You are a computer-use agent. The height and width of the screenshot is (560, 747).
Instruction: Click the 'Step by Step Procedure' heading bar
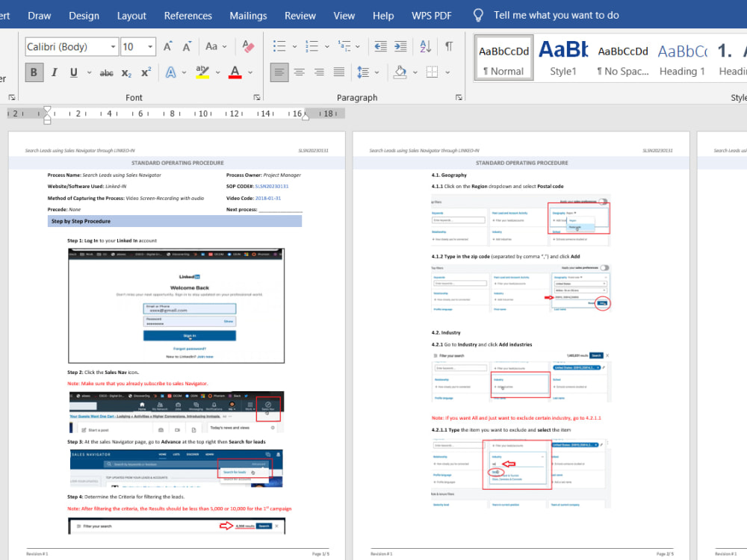click(175, 221)
